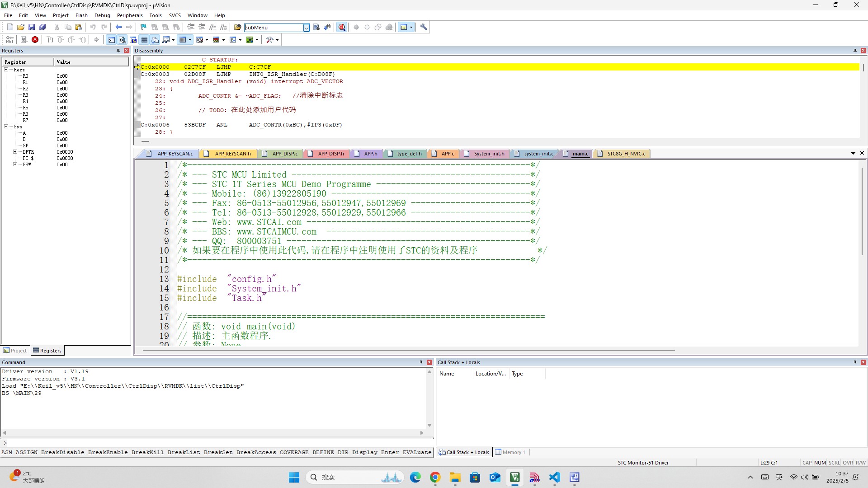
Task: Close the active editor tab with X
Action: click(x=862, y=153)
